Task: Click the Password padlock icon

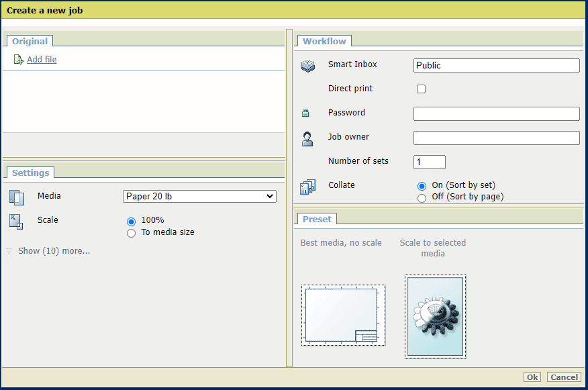Action: click(305, 113)
